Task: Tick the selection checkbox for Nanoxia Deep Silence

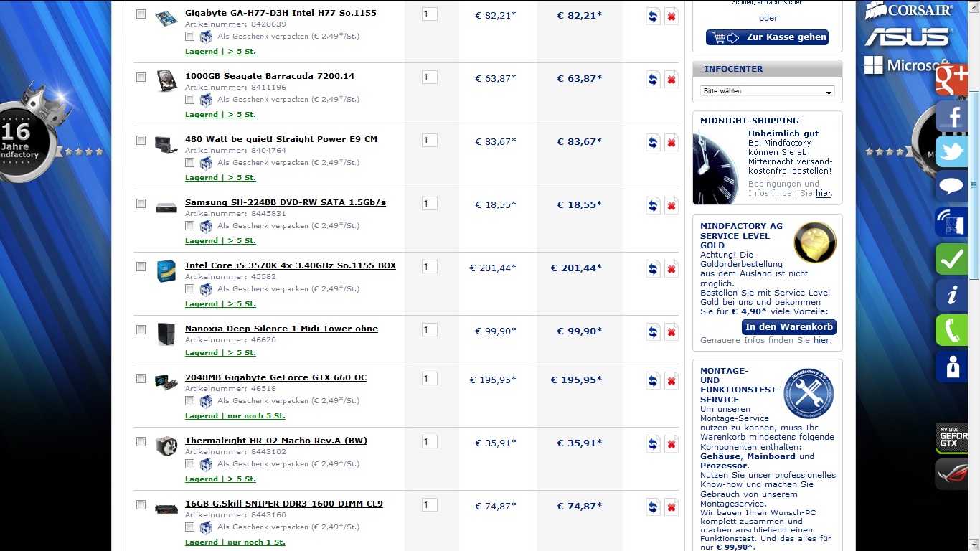Action: (141, 329)
